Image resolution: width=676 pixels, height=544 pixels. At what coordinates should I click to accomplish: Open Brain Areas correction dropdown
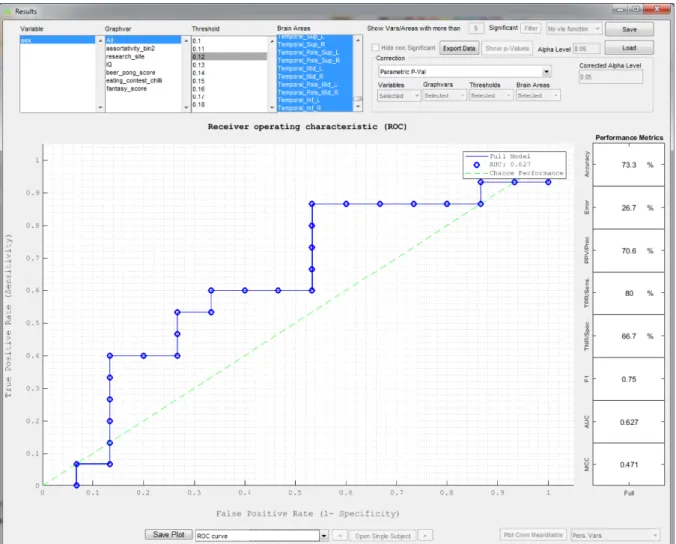(538, 96)
